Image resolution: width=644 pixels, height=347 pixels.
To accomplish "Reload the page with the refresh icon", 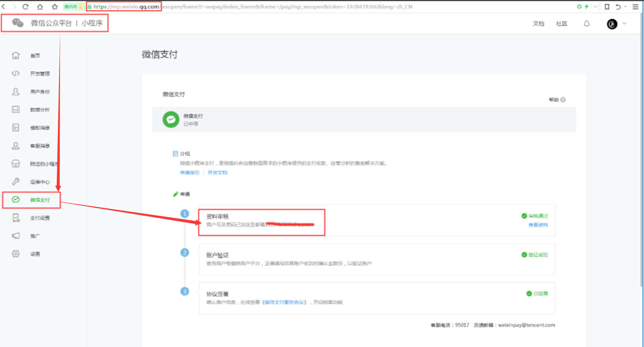I will point(25,7).
